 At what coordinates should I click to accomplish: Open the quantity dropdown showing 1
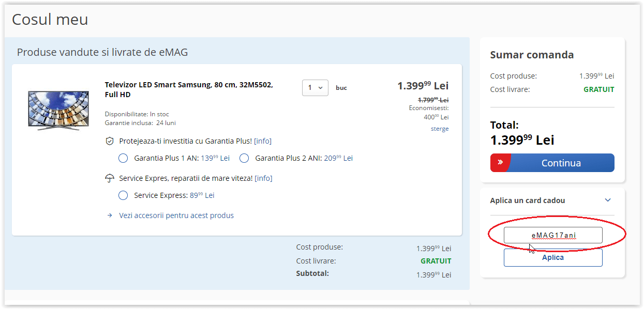pyautogui.click(x=315, y=88)
